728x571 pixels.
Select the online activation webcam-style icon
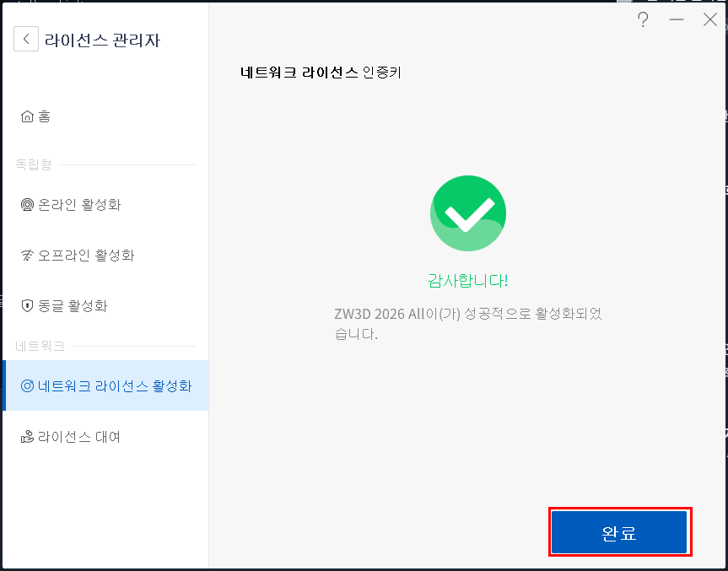[x=26, y=204]
